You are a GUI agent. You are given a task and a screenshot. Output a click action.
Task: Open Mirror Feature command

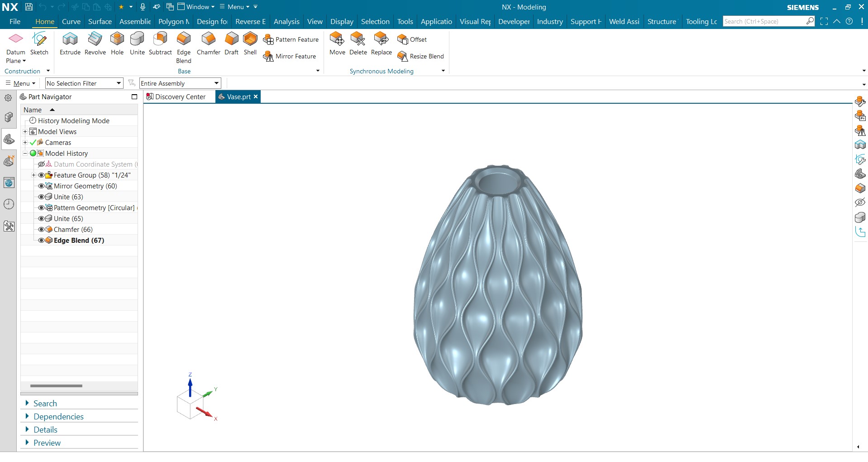pos(290,56)
